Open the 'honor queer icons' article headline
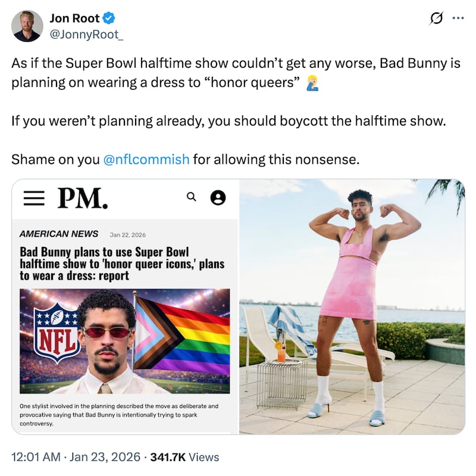 (x=122, y=264)
